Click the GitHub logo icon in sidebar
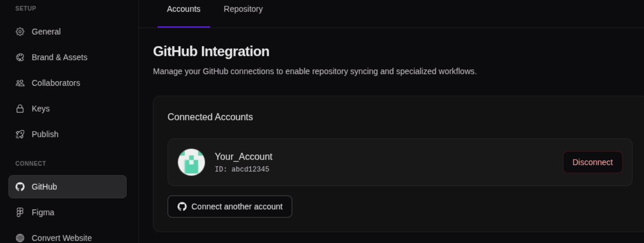The width and height of the screenshot is (644, 243). tap(20, 187)
